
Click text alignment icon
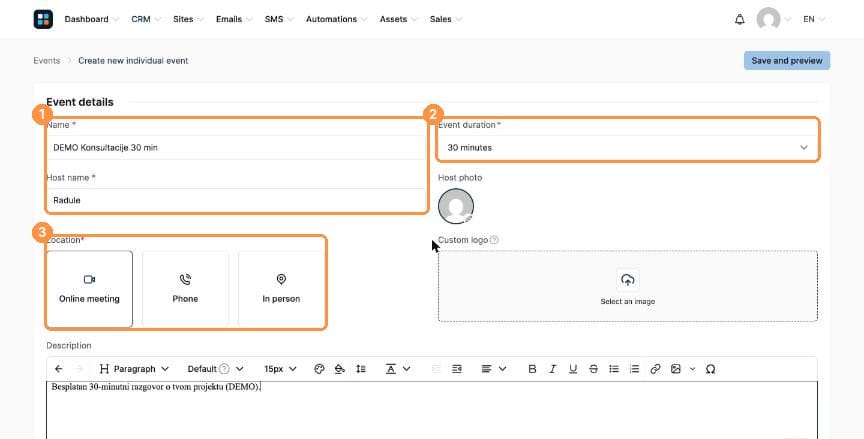(486, 369)
